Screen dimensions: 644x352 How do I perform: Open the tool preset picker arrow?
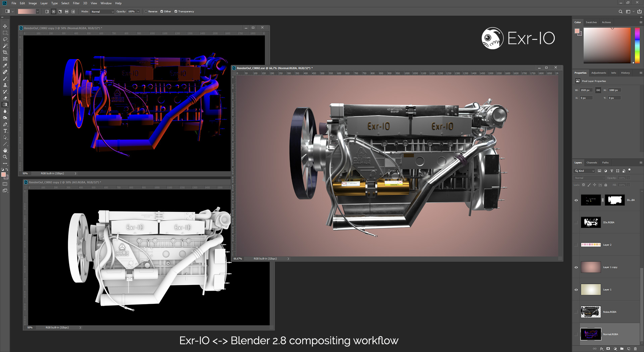(x=13, y=11)
